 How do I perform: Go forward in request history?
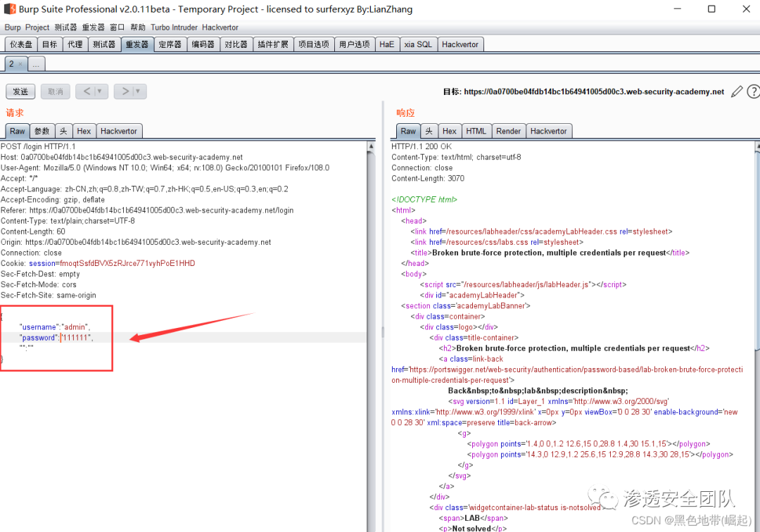tap(125, 91)
